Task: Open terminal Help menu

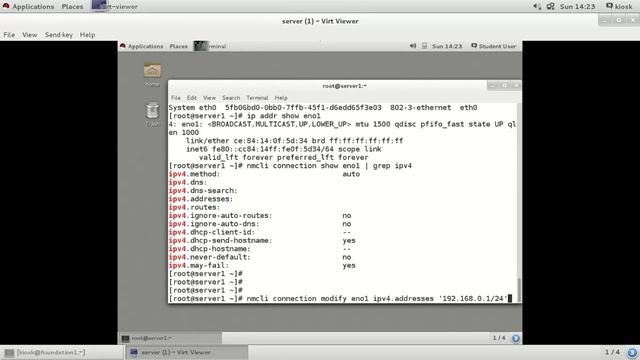Action: [281, 98]
